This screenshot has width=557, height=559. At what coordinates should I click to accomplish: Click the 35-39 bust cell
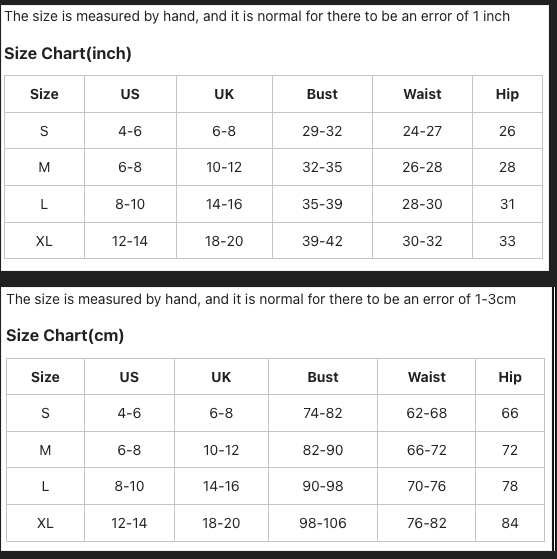coord(322,204)
